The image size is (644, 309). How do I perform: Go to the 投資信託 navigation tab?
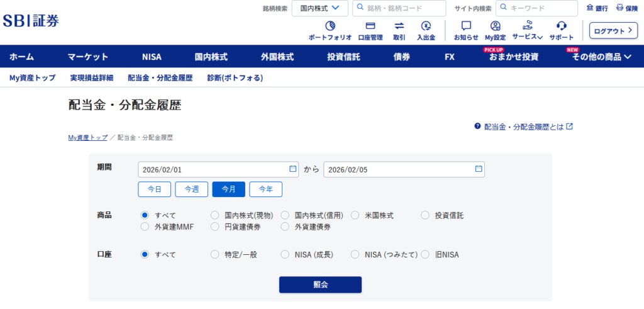(x=343, y=57)
